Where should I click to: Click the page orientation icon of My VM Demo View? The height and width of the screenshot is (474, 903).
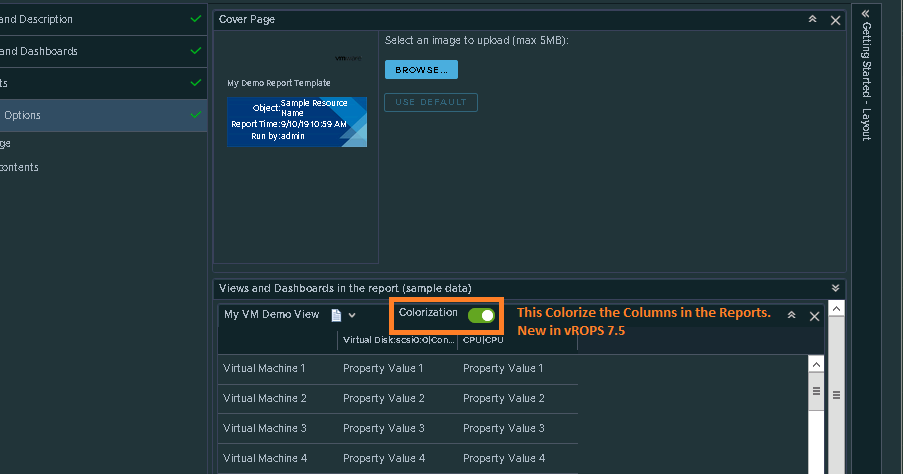336,315
